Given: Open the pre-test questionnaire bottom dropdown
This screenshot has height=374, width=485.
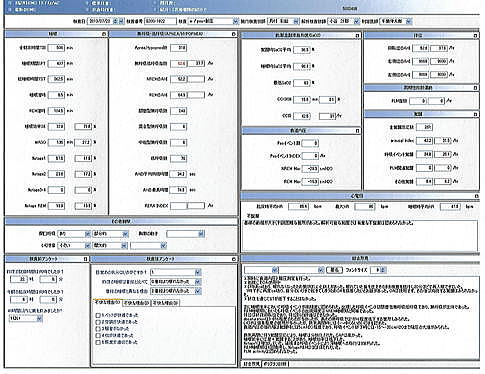Looking at the screenshot, I should click(x=25, y=318).
